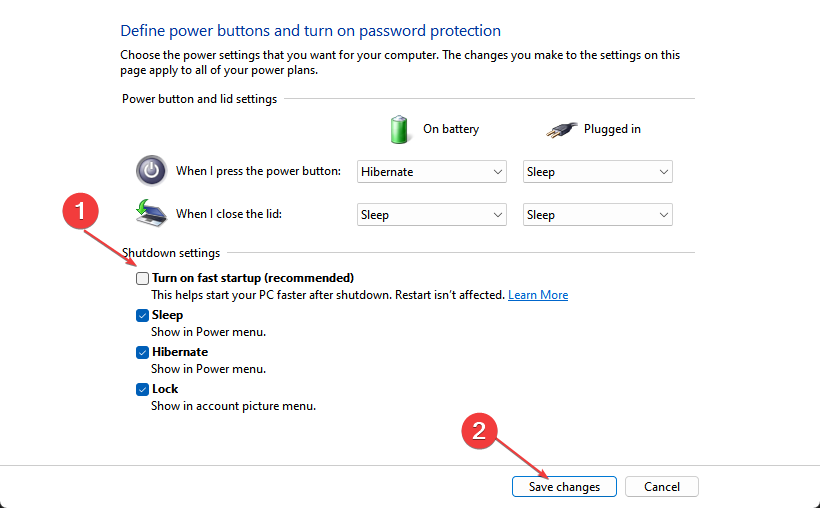Click the laptop lid close icon

point(150,213)
